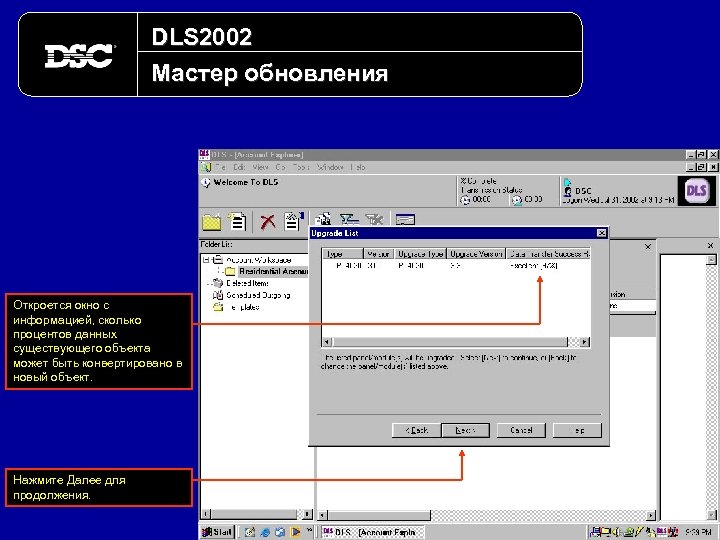This screenshot has width=720, height=540.
Task: Open the Window menu
Action: coord(330,167)
